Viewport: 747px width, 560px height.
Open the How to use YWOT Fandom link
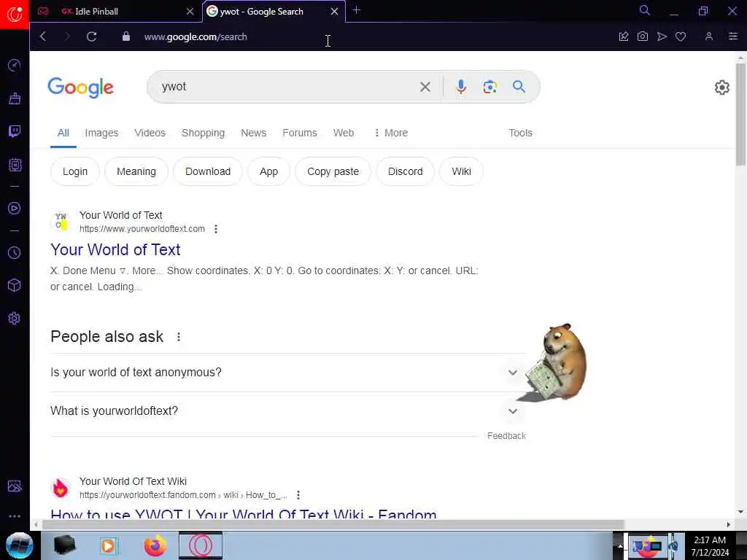click(244, 514)
